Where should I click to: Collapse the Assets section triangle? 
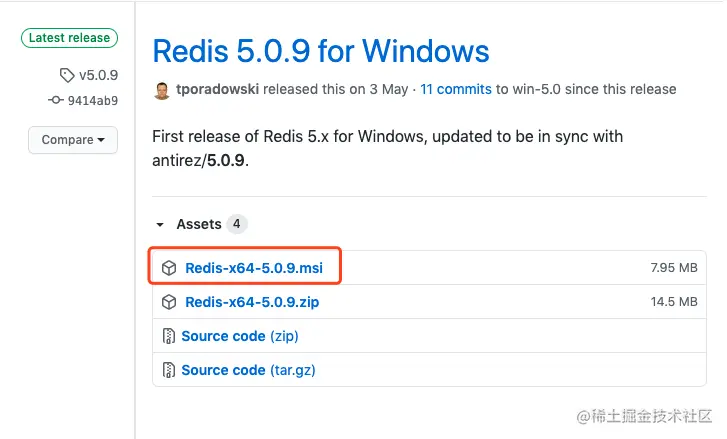(159, 225)
